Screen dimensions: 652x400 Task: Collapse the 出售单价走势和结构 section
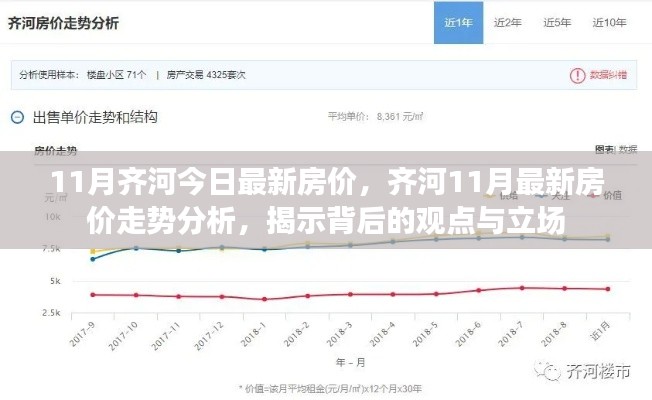[19, 117]
